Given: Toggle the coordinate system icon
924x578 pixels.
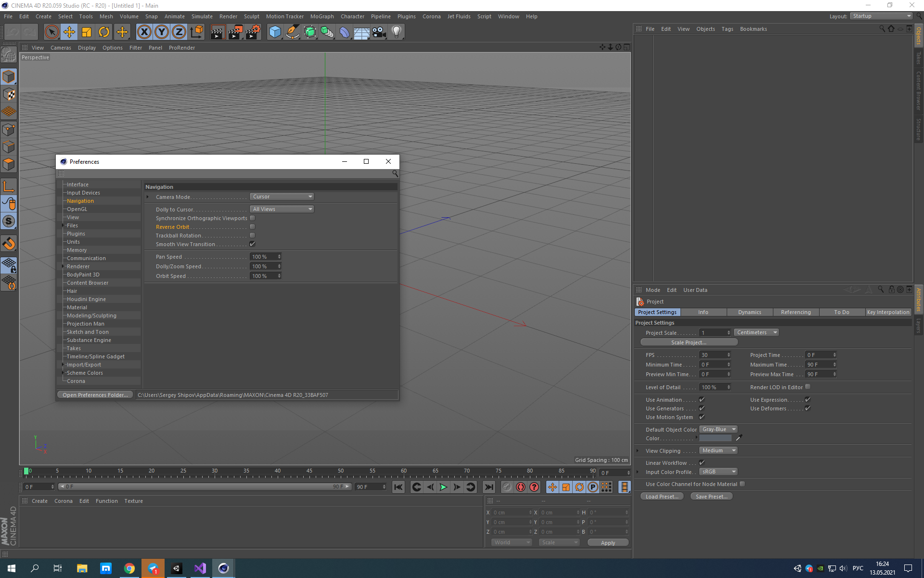Looking at the screenshot, I should tap(196, 32).
